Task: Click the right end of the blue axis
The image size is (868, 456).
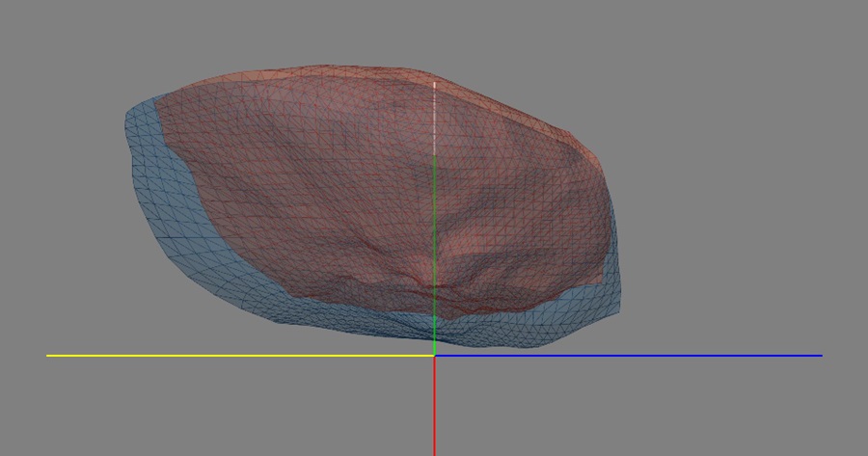Action: [821, 356]
